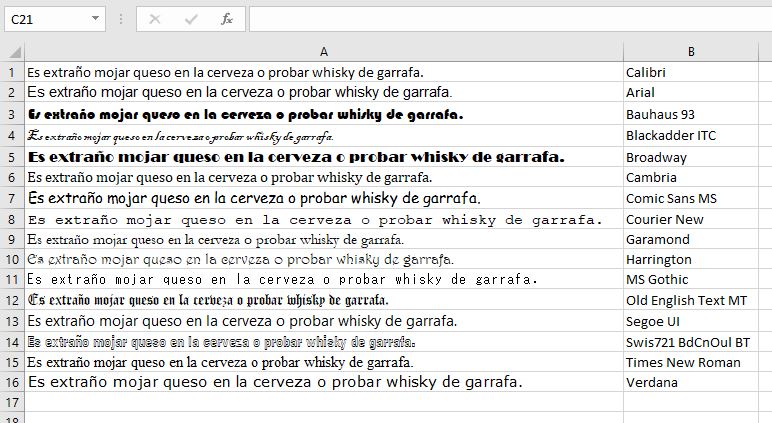Select column A header

[324, 52]
